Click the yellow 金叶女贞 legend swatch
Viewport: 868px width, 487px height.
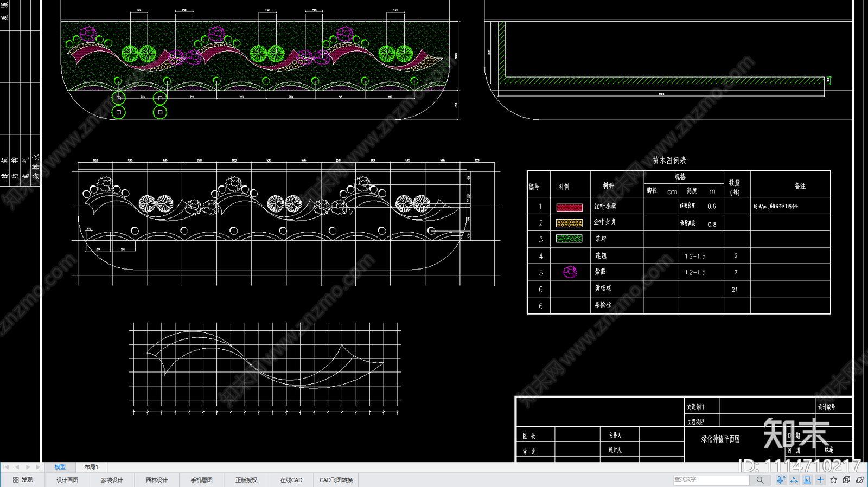(569, 223)
